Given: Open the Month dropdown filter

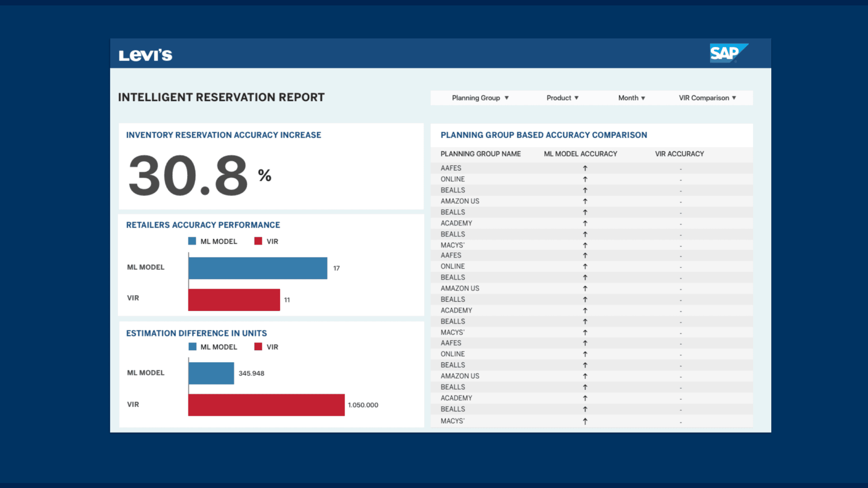Looking at the screenshot, I should [x=631, y=98].
